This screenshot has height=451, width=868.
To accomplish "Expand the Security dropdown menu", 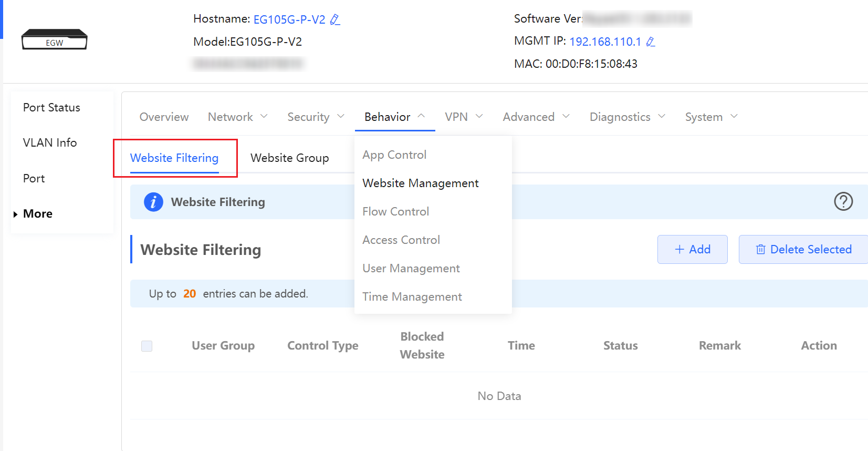I will [x=315, y=117].
